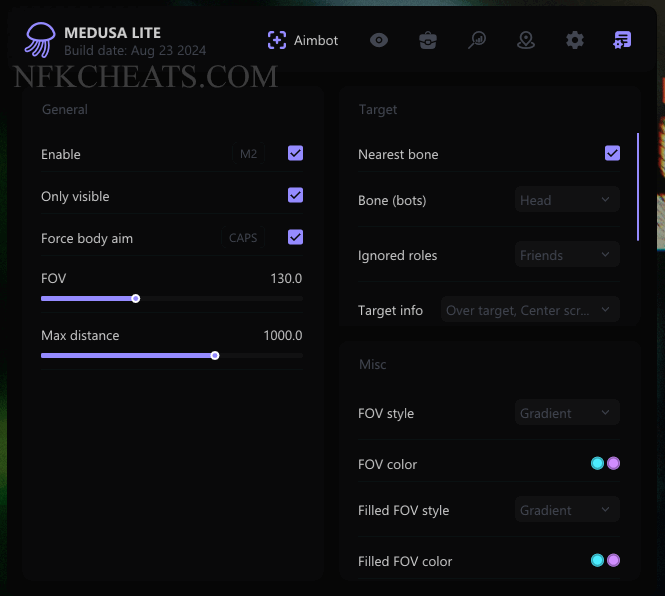Screen dimensions: 665x596
Task: Expand the Ignored roles Friends dropdown
Action: click(567, 255)
